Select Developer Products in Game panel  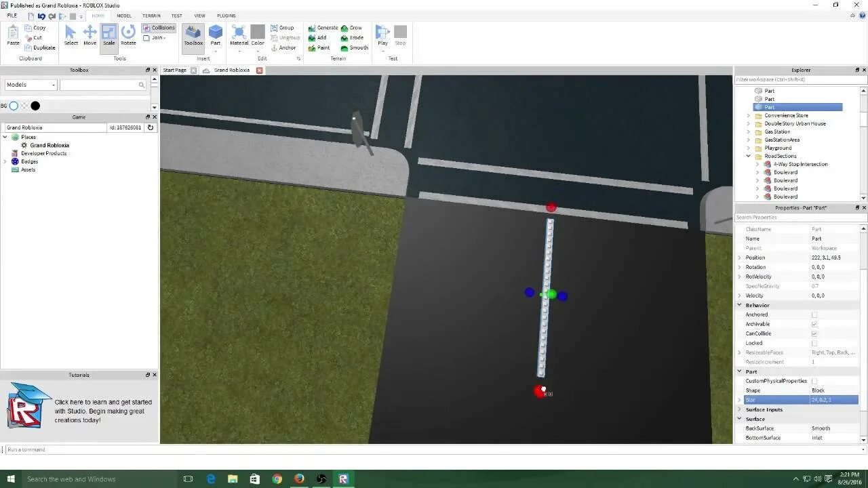click(x=43, y=153)
